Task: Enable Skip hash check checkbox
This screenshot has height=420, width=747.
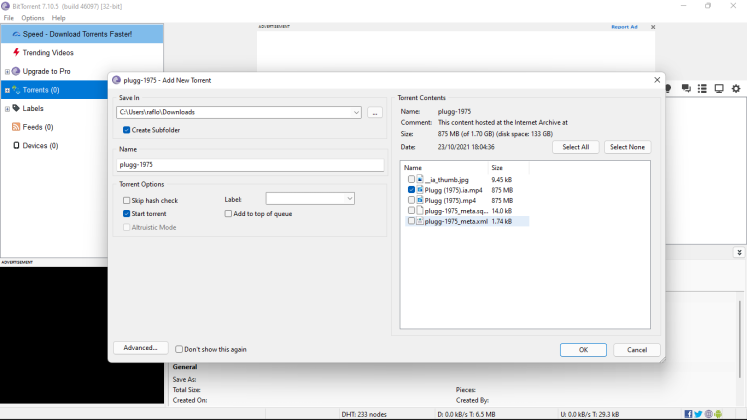Action: click(x=126, y=200)
